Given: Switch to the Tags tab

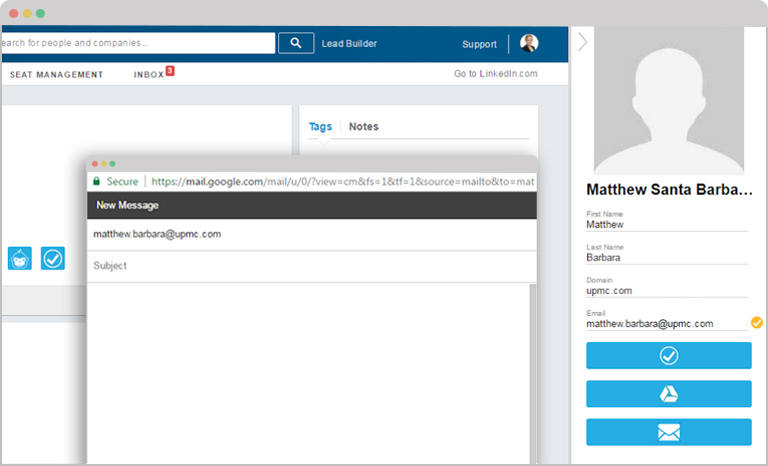Looking at the screenshot, I should 320,126.
